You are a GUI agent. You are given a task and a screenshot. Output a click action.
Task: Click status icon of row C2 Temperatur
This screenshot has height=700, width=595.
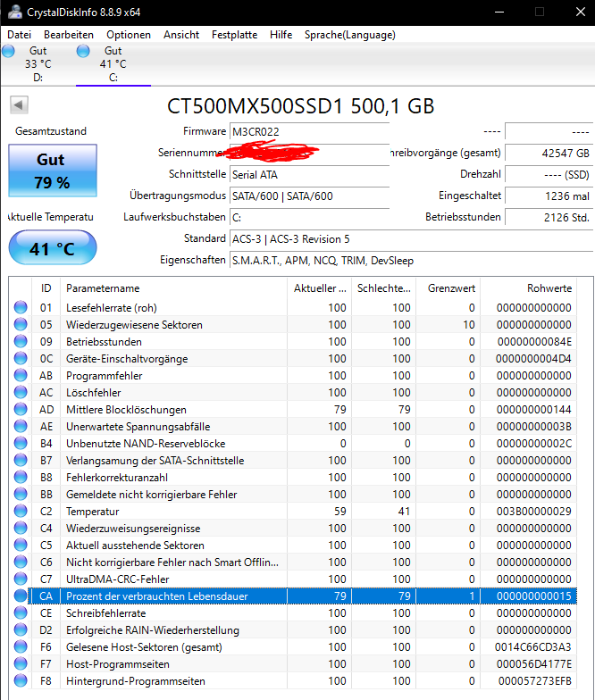pyautogui.click(x=21, y=511)
